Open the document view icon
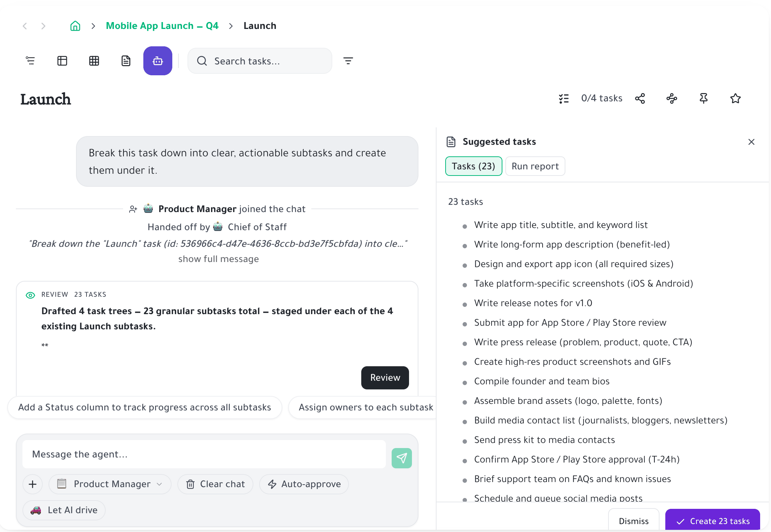 (126, 61)
